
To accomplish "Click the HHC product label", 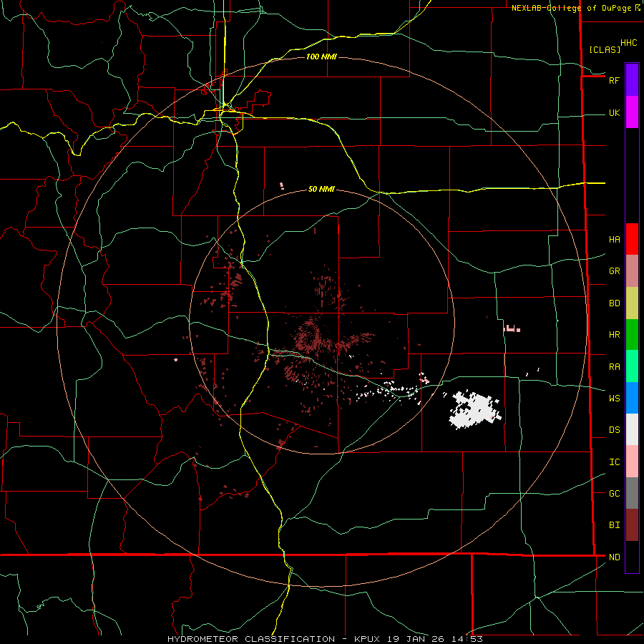I will (628, 43).
